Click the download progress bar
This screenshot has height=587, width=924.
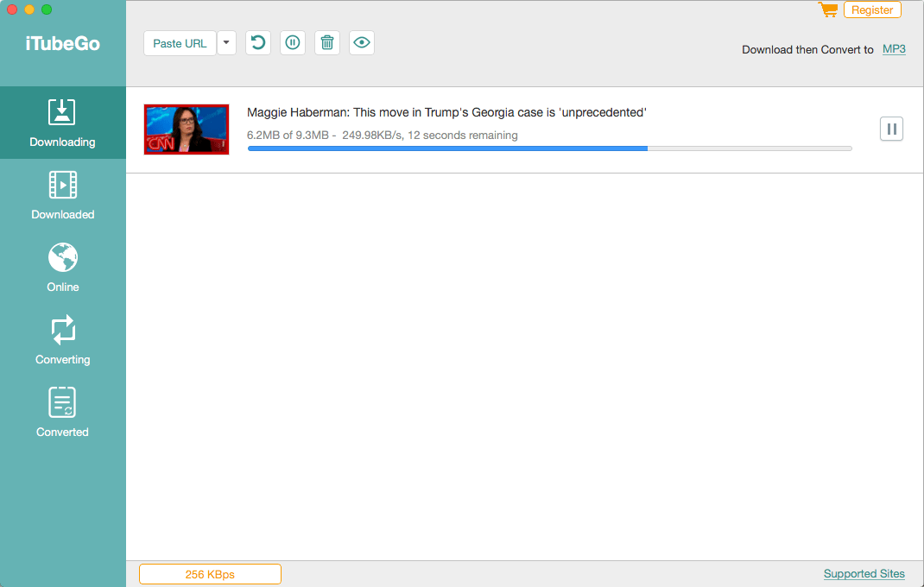(x=549, y=148)
